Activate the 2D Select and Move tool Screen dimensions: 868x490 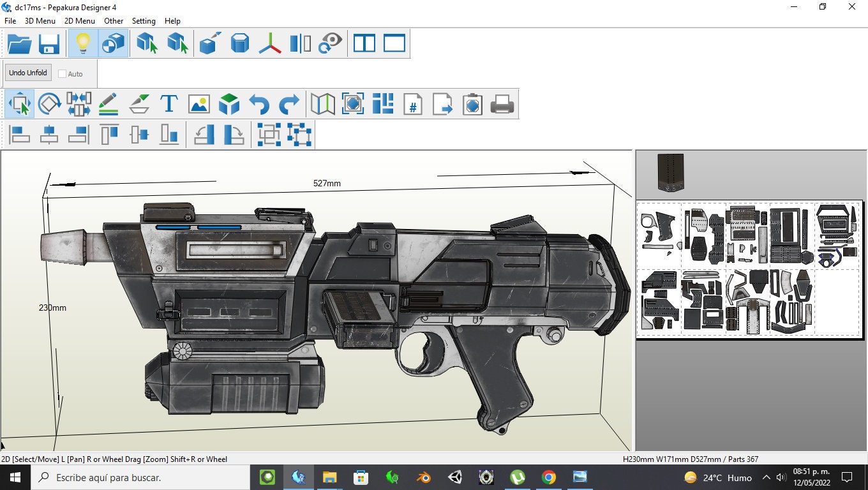19,103
